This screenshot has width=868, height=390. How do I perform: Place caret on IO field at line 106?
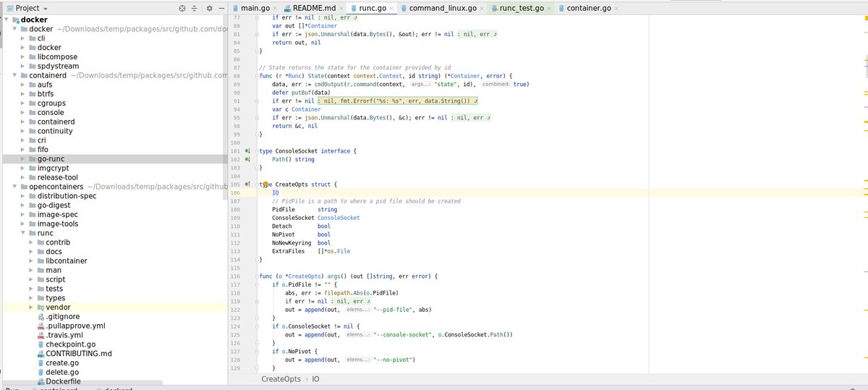276,192
